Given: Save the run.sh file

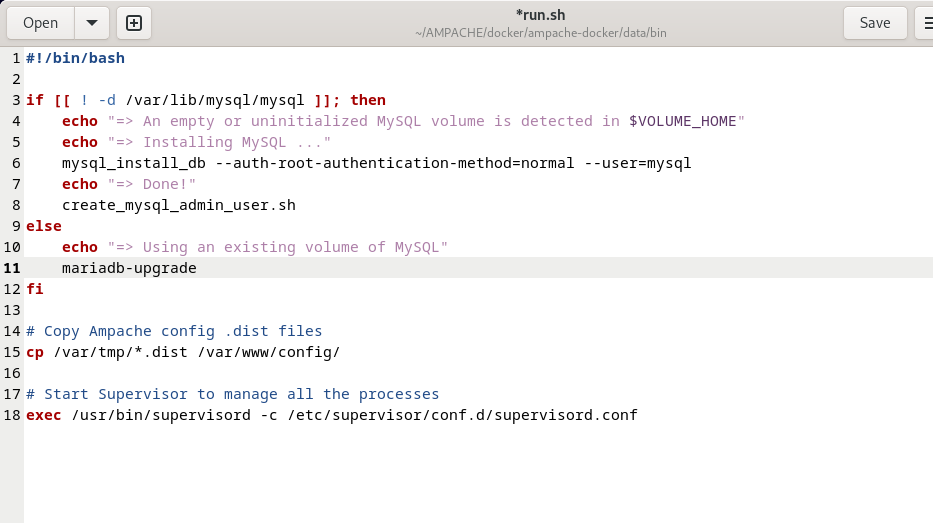Looking at the screenshot, I should [x=875, y=23].
